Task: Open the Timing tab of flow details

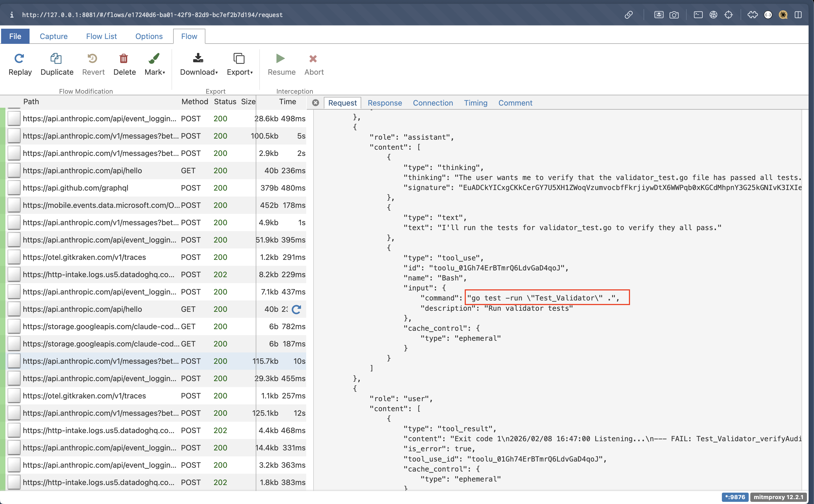Action: (x=475, y=103)
